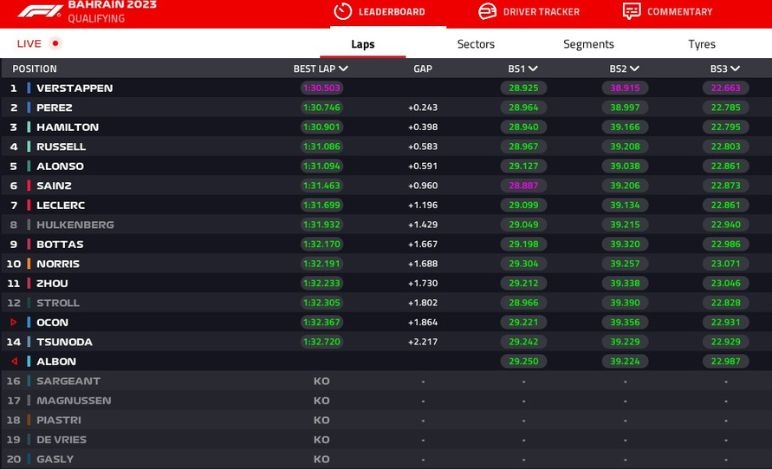
Task: Select knocked-out driver DE VRIES
Action: [x=61, y=439]
